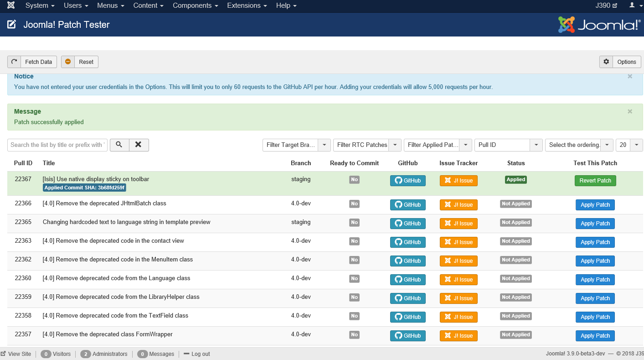Open GitHub for pull 22360
The width and height of the screenshot is (644, 360).
click(x=408, y=280)
